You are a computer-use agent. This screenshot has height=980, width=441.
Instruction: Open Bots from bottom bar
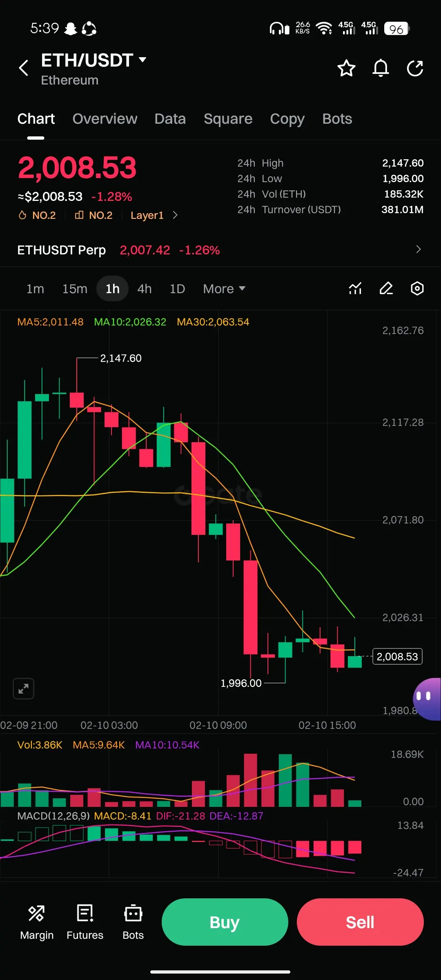(133, 923)
